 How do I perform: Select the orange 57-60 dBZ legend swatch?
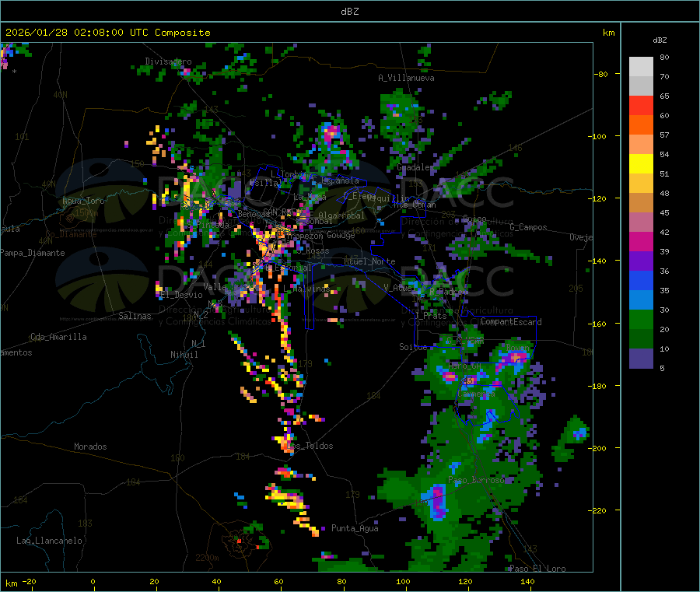(641, 125)
